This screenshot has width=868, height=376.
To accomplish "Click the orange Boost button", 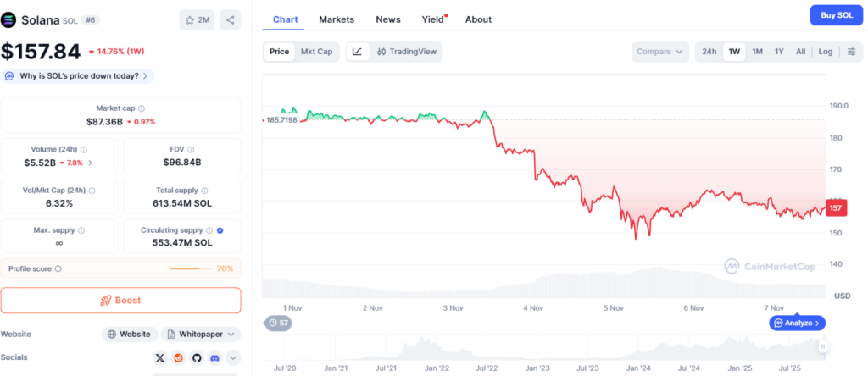I will click(x=120, y=300).
